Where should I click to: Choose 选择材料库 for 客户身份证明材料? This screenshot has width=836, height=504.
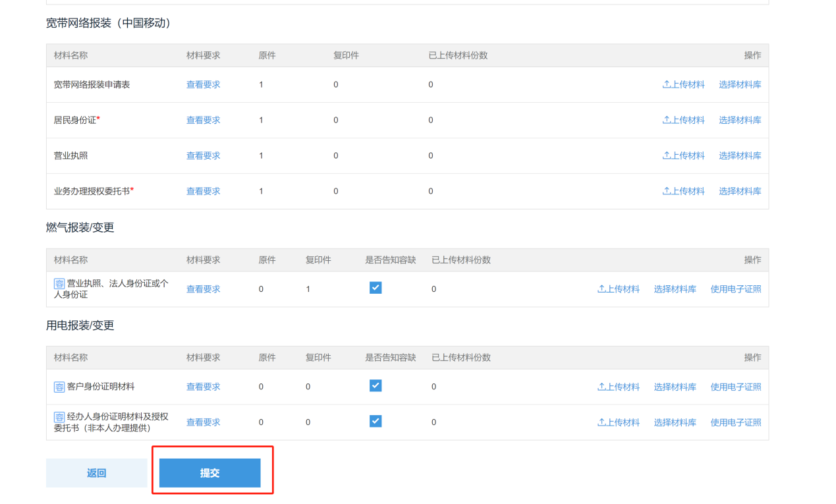point(675,387)
